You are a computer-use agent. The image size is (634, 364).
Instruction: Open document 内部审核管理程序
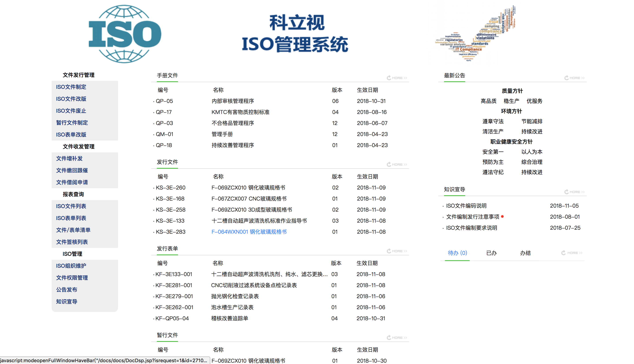[x=233, y=101]
